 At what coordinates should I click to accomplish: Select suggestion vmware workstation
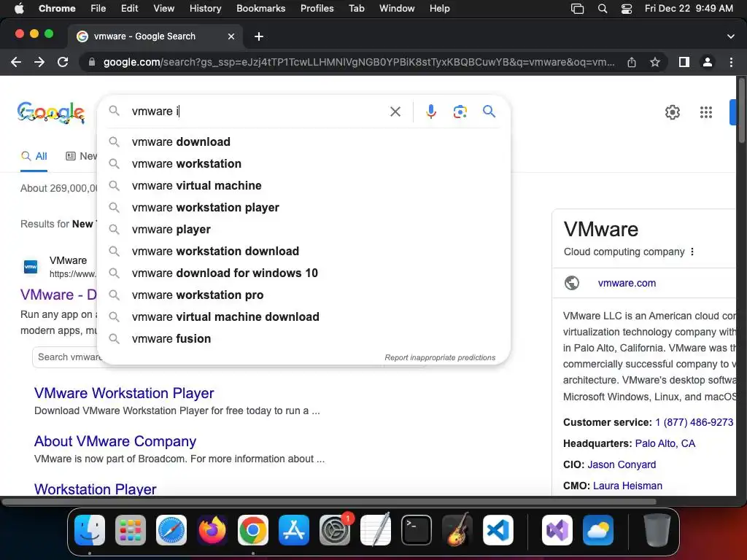303,164
